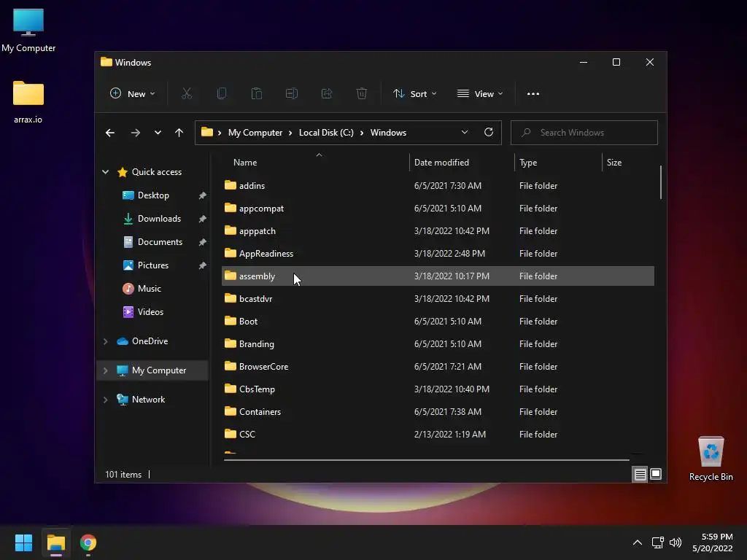Switch to details view layout icon
747x560 pixels.
640,474
